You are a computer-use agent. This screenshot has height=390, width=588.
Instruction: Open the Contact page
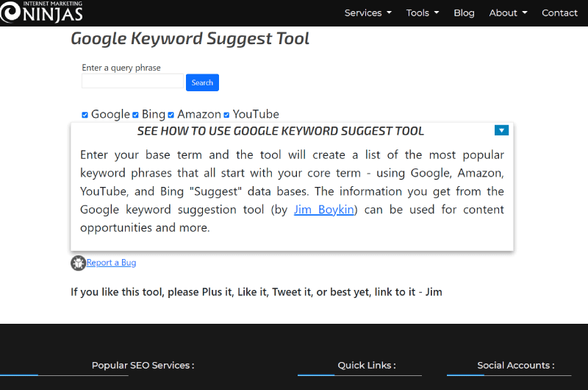(559, 13)
